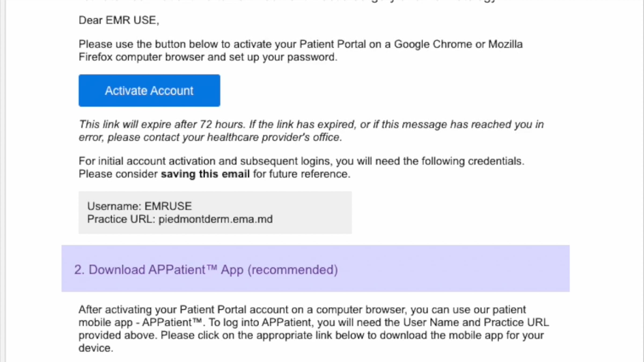Click "Patient Portal" in the first instruction paragraph
The width and height of the screenshot is (644, 362).
[332, 44]
